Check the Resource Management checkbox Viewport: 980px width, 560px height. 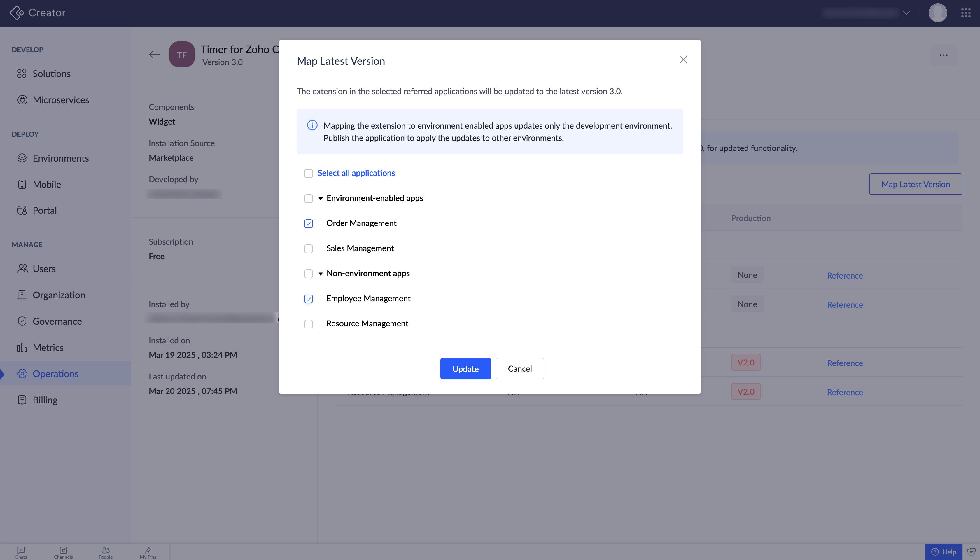tap(309, 324)
